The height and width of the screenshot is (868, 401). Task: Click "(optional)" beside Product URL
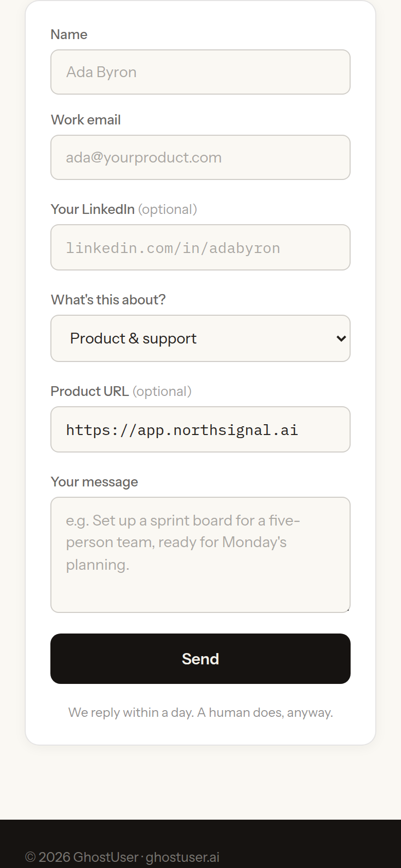click(x=162, y=391)
